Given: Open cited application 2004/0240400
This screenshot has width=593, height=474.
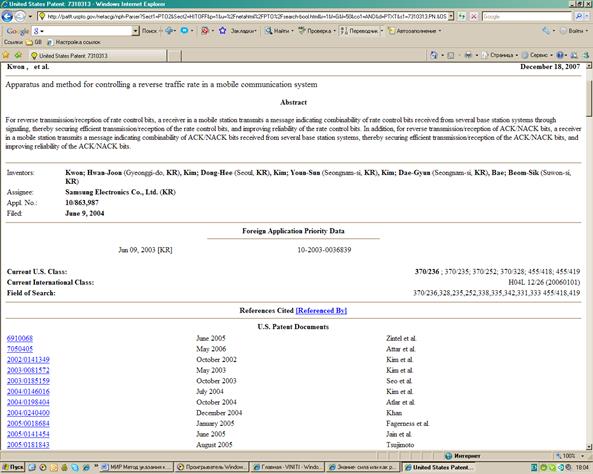Looking at the screenshot, I should point(28,413).
